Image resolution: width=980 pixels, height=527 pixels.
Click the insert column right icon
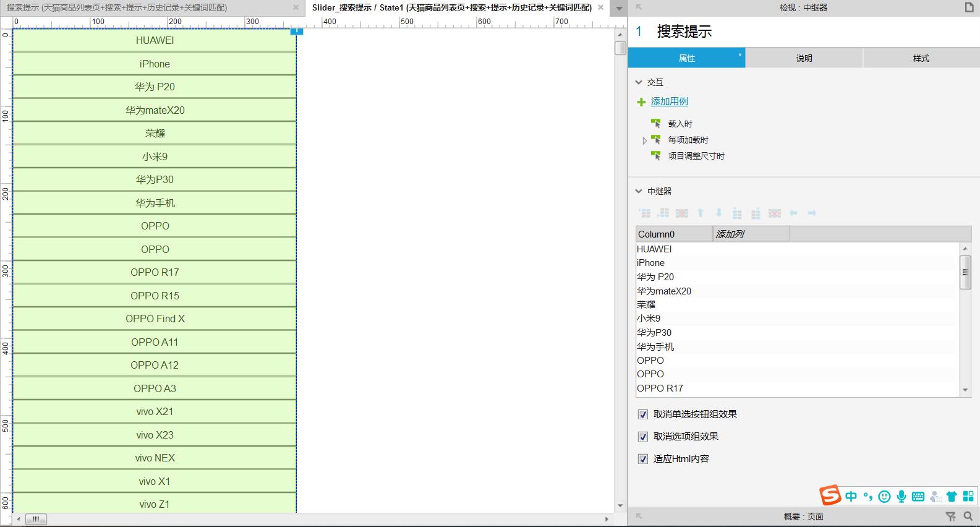(x=756, y=213)
